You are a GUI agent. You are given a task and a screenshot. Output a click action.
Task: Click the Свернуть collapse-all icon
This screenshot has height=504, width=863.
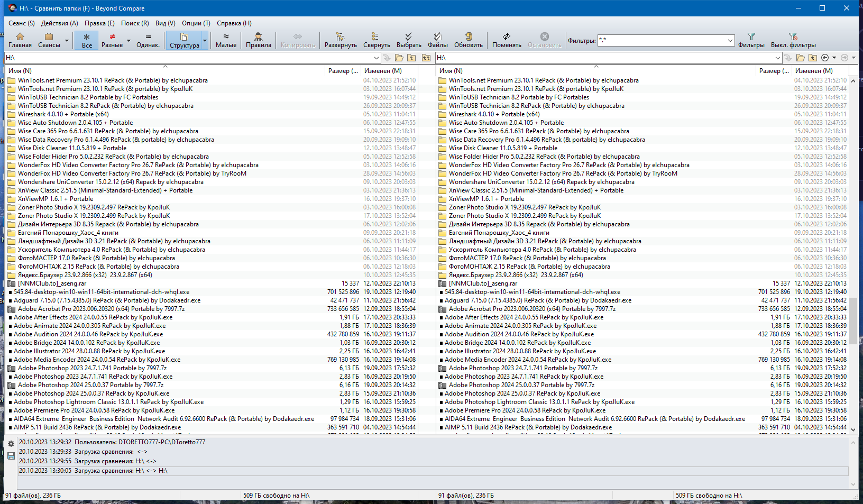[377, 40]
